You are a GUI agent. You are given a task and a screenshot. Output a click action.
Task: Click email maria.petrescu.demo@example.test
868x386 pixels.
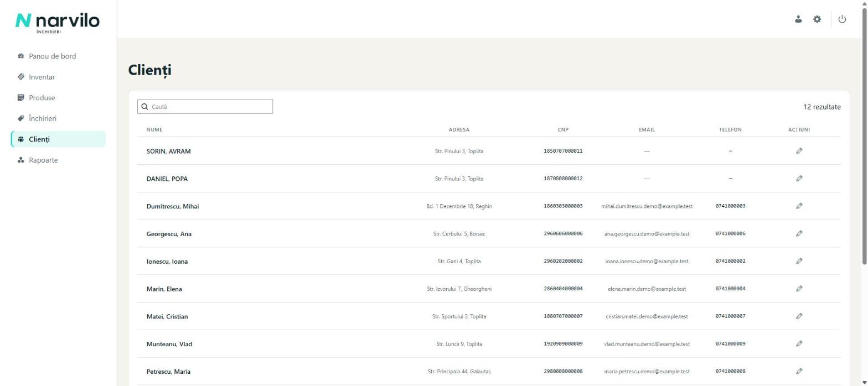pos(647,372)
